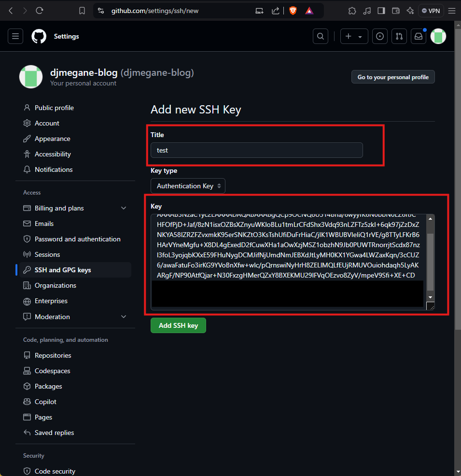
Task: Click Go to your personal profile button
Action: coord(393,77)
